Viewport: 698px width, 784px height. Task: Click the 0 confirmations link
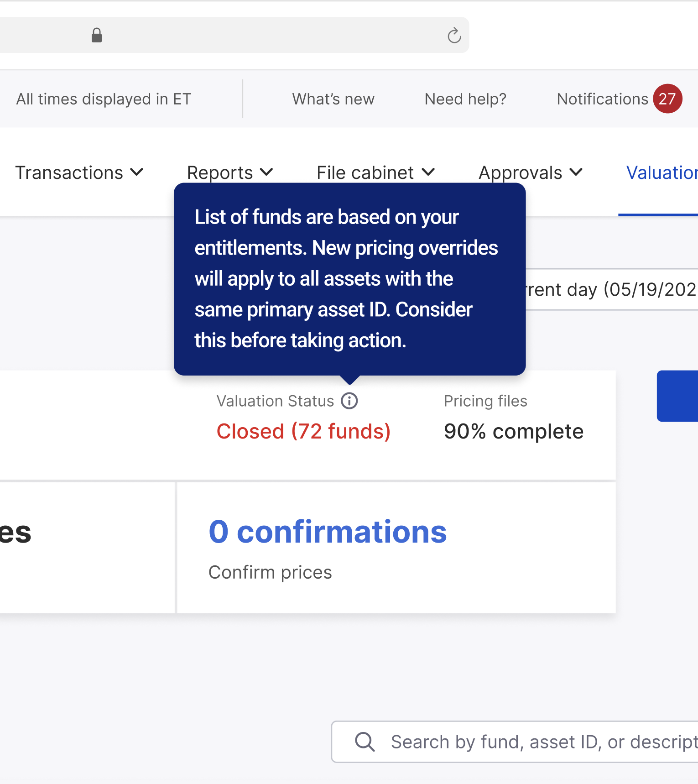328,532
